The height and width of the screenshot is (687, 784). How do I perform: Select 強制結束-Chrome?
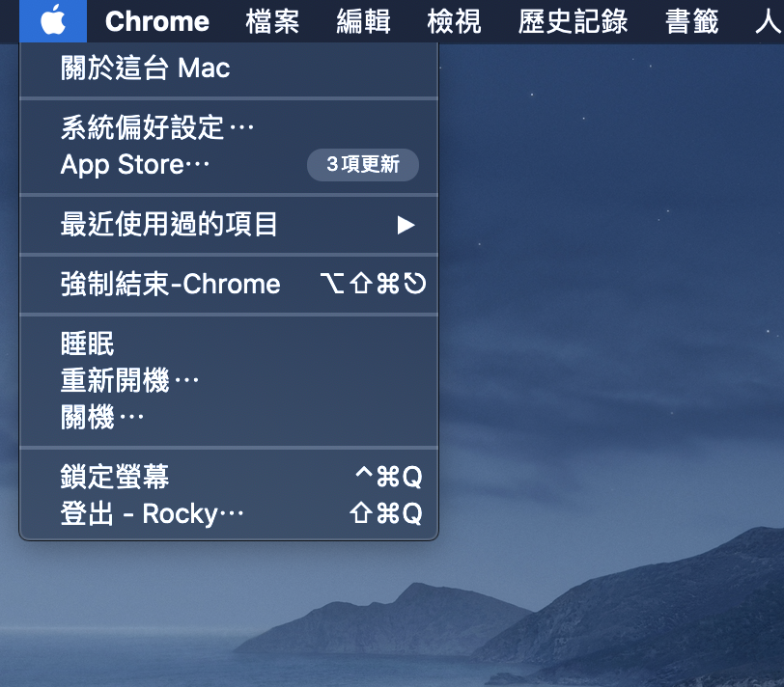[x=170, y=285]
